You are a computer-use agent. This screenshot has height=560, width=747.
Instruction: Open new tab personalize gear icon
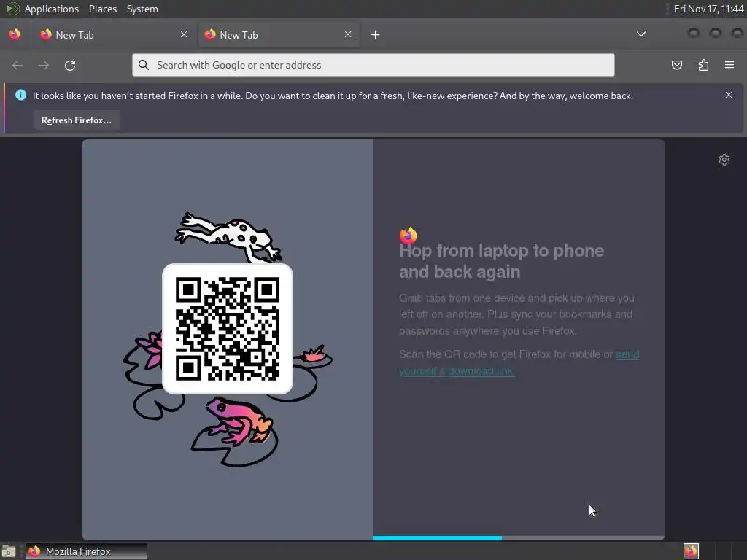(724, 160)
